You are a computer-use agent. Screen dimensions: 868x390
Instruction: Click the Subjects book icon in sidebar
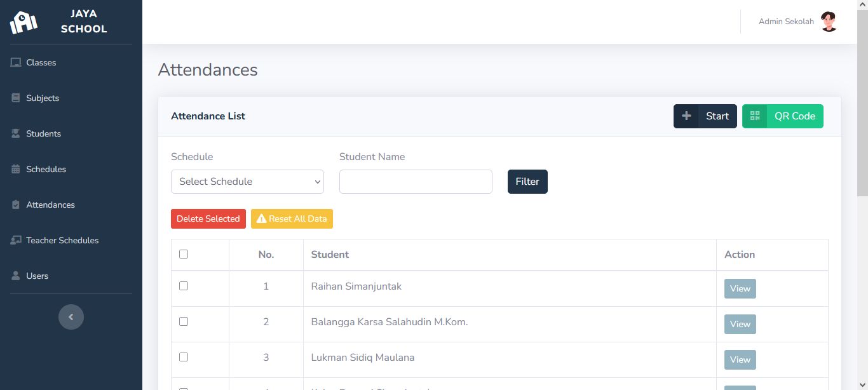tap(16, 98)
